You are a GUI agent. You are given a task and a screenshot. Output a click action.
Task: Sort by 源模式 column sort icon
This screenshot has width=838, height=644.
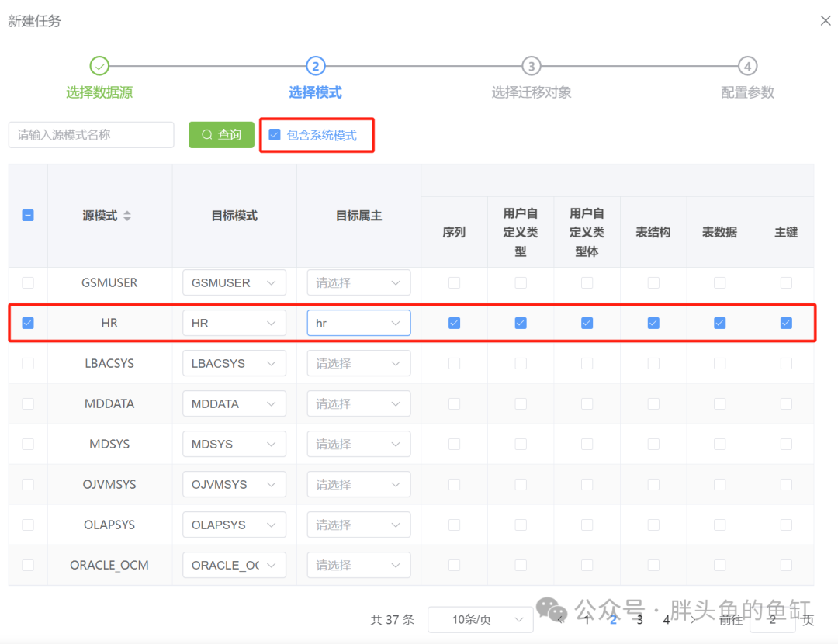[127, 216]
